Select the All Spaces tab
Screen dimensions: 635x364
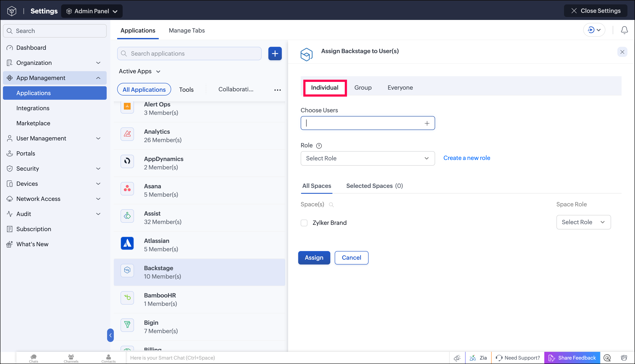click(316, 186)
